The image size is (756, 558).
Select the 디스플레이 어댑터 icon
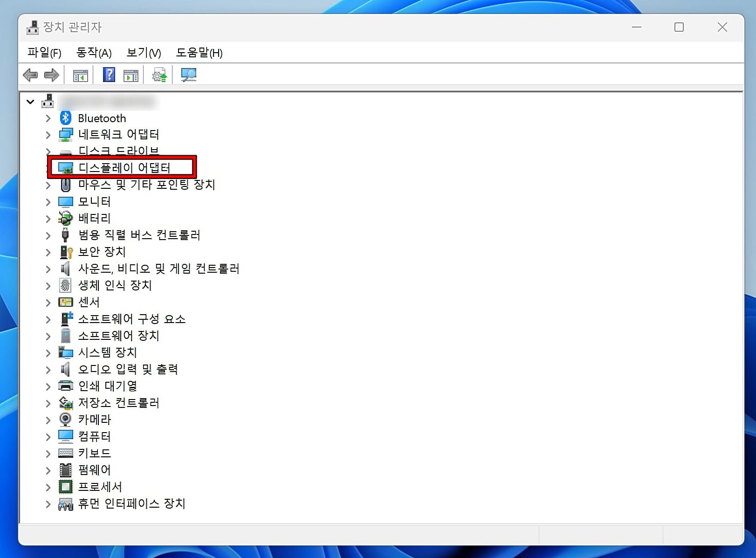(x=66, y=168)
